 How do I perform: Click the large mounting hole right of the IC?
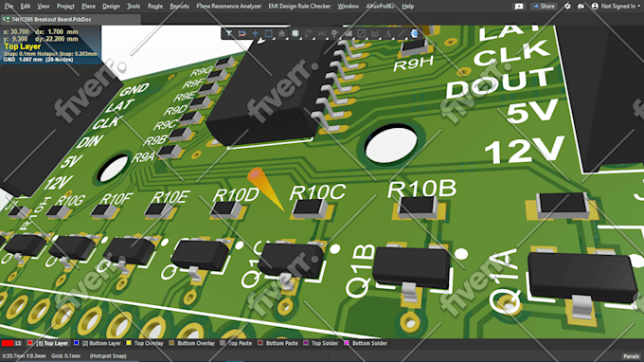(x=390, y=144)
